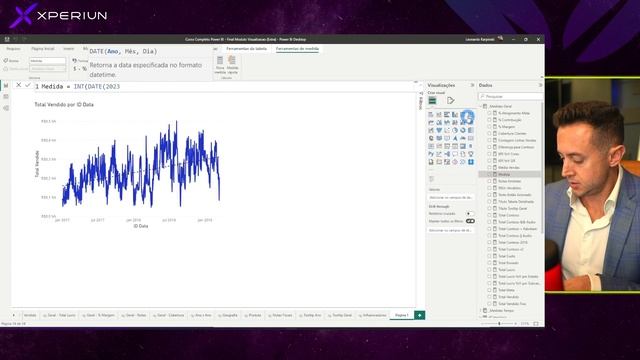
Task: Click the Medida rápida button
Action: [x=232, y=65]
